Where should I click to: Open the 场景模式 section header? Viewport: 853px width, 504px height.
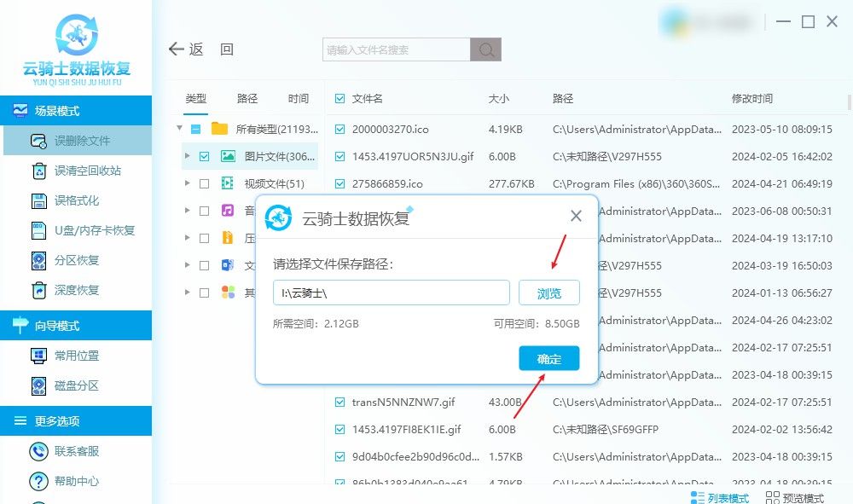pos(76,111)
